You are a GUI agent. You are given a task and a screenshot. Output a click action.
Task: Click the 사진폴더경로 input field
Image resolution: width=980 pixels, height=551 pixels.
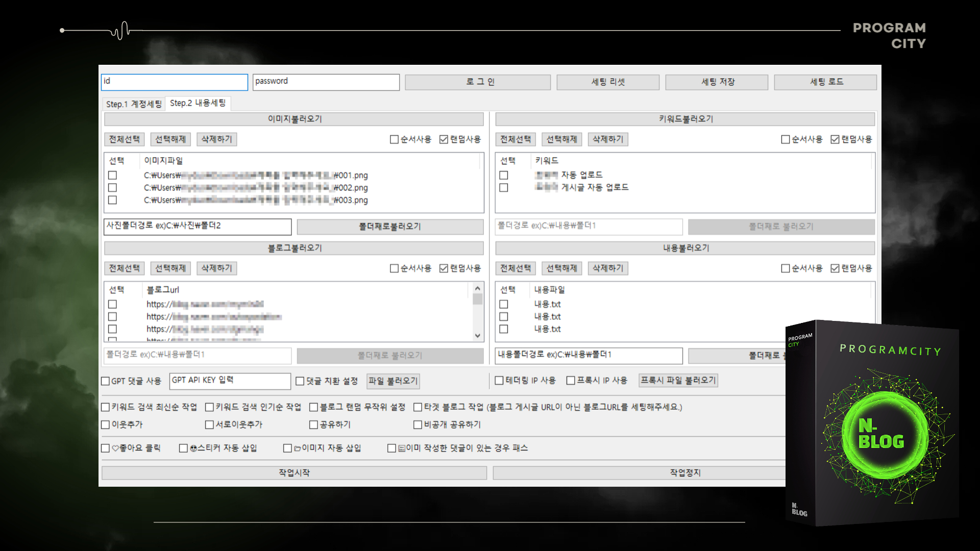tap(198, 227)
